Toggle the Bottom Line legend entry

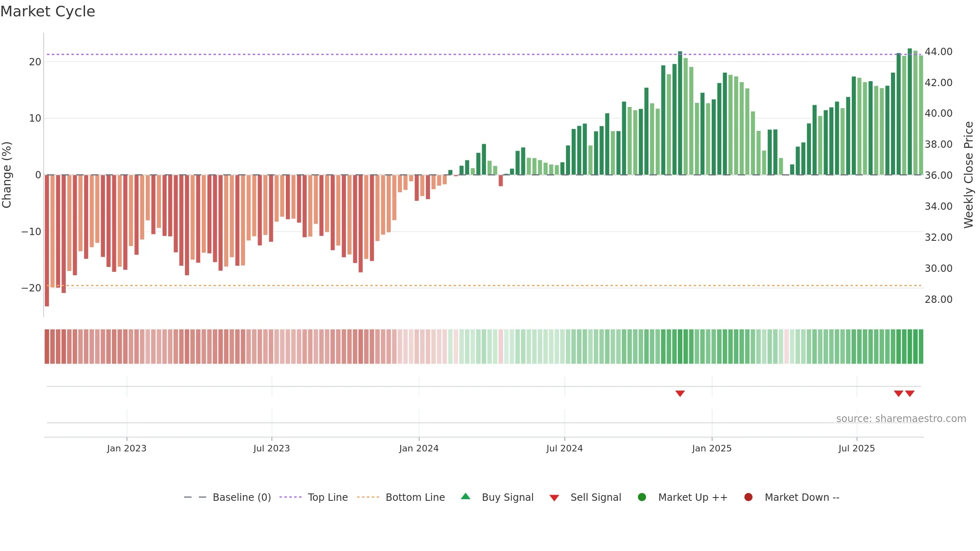point(401,497)
